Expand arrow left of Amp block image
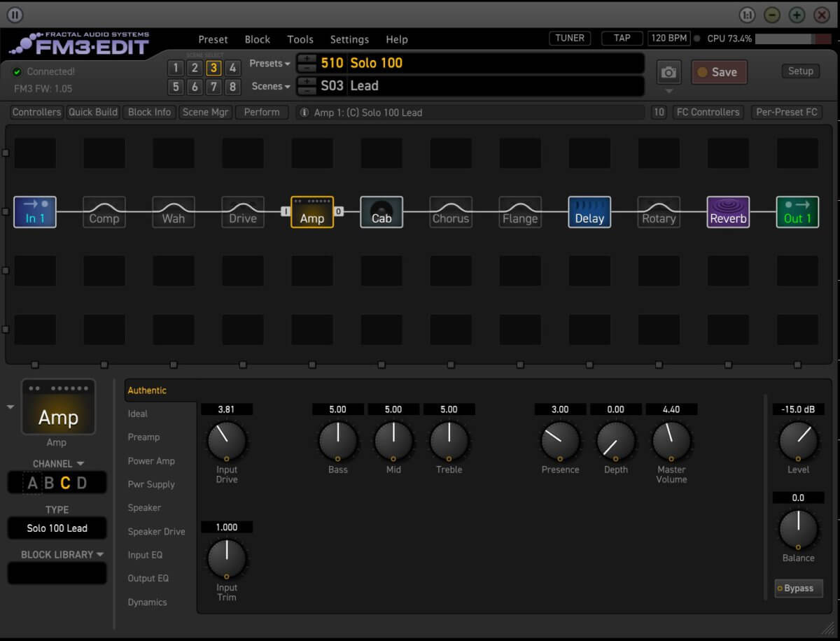The image size is (840, 641). pyautogui.click(x=10, y=407)
